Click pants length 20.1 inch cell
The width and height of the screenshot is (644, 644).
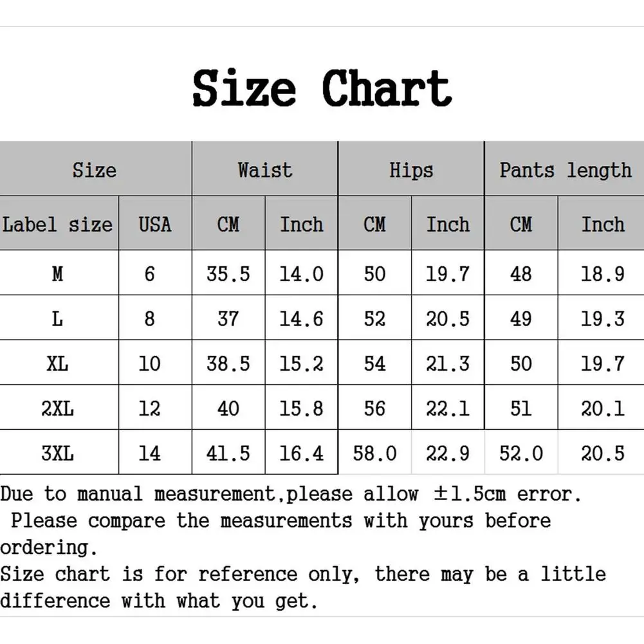602,408
